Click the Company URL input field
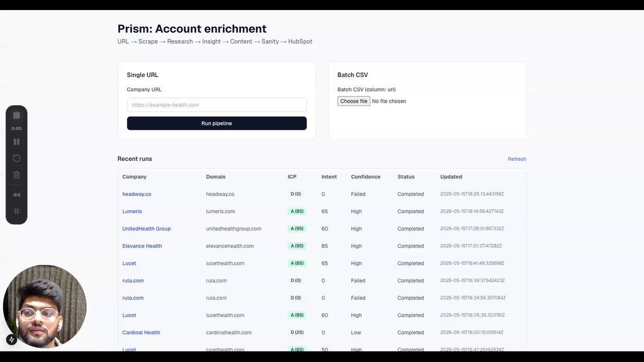 (x=217, y=105)
